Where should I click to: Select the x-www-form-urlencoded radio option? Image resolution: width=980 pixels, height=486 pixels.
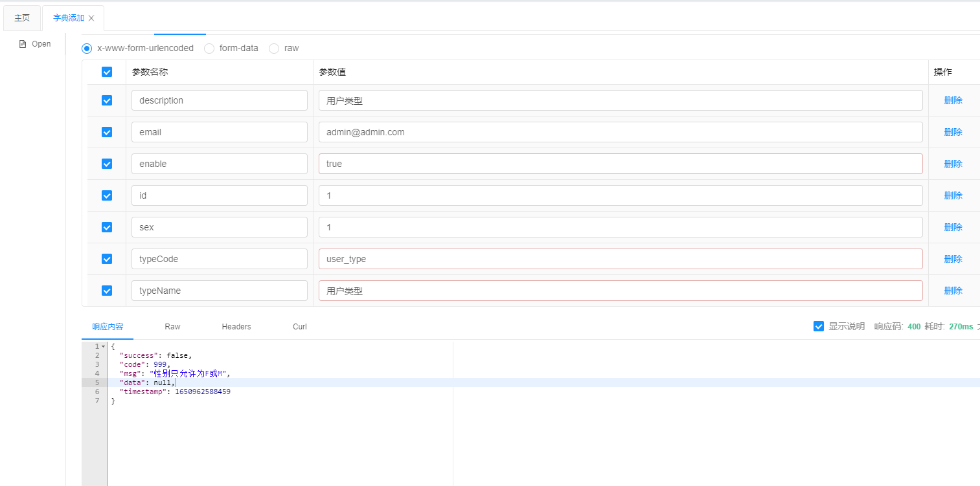87,49
